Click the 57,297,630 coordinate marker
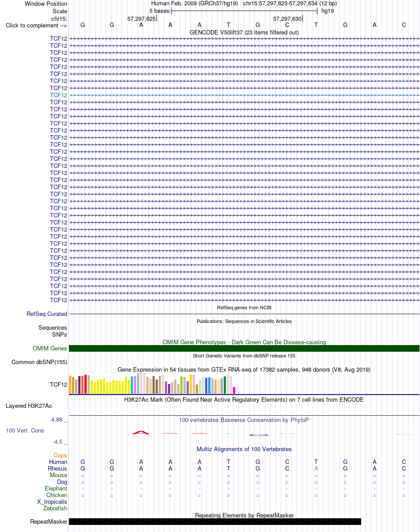The width and height of the screenshot is (420, 532). pyautogui.click(x=287, y=19)
